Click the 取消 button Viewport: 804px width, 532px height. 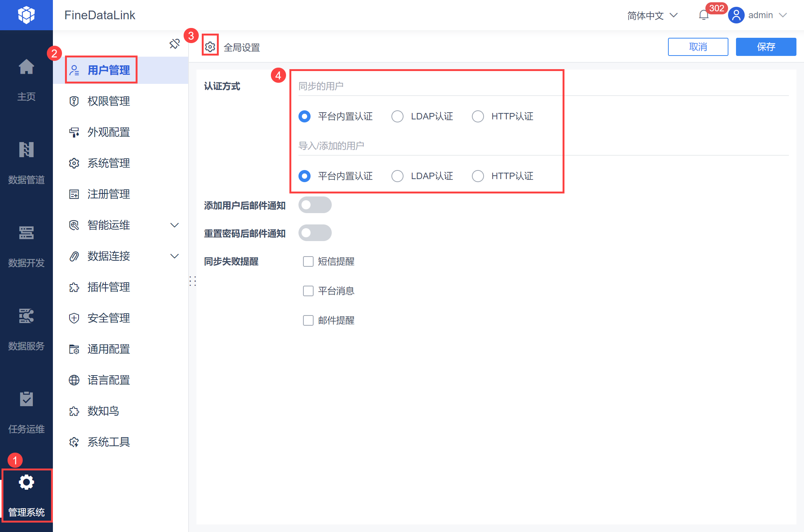pyautogui.click(x=697, y=47)
